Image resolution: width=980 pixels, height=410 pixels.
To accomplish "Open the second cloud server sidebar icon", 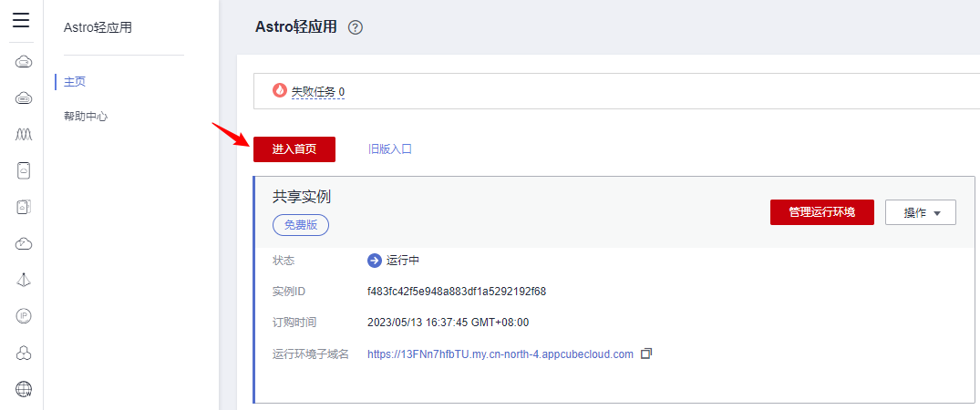I will (x=23, y=97).
